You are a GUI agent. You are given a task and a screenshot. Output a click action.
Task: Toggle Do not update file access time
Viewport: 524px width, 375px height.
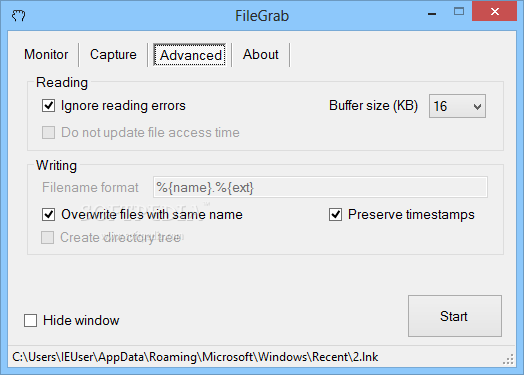click(x=48, y=132)
